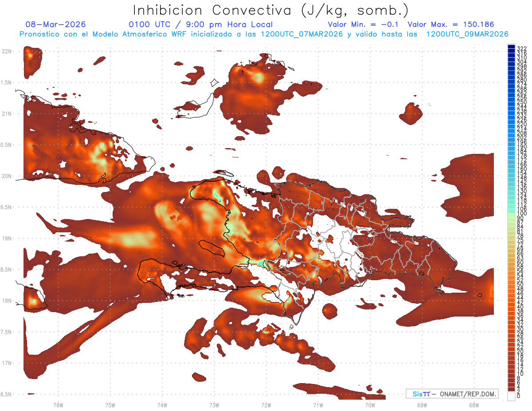Click the '19N' latitude label
This screenshot has height=411, width=532.
pyautogui.click(x=6, y=239)
